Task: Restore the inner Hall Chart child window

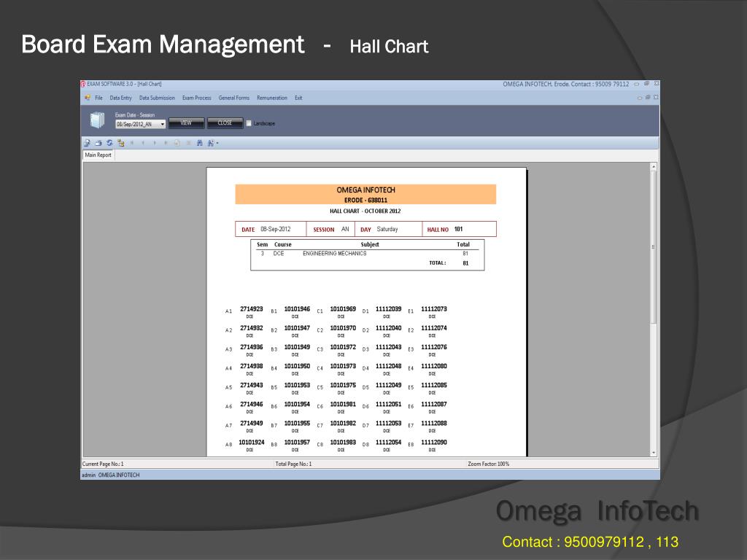Action: pos(648,97)
